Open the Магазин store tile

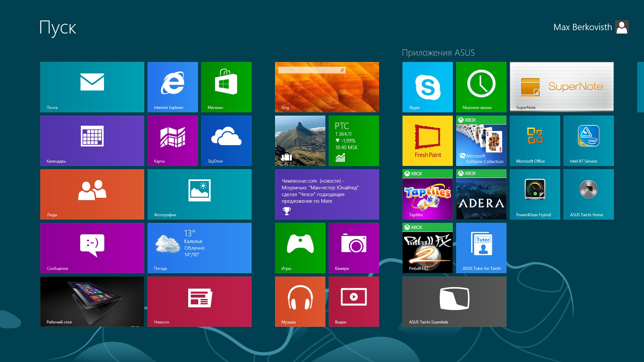tap(226, 87)
